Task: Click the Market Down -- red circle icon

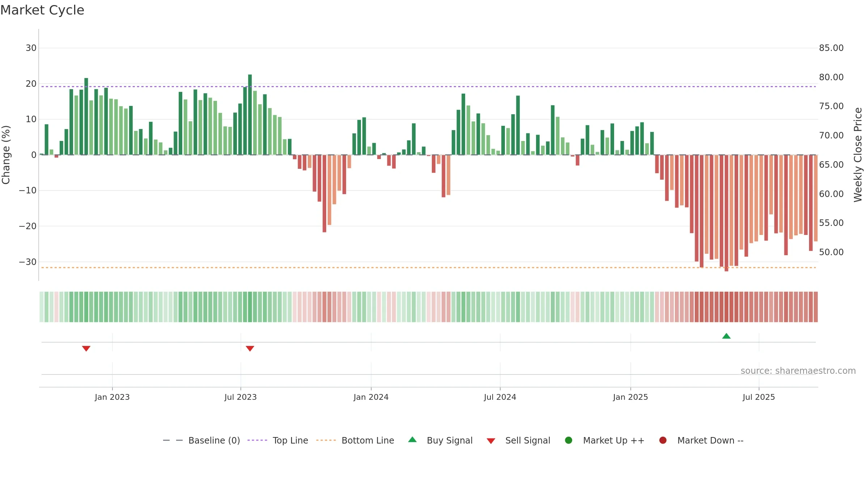Action: click(x=663, y=440)
